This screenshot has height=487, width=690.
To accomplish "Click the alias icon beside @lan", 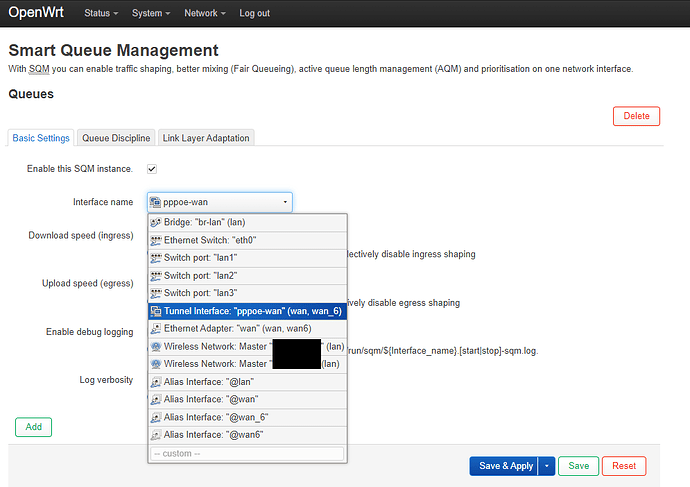I will click(155, 382).
